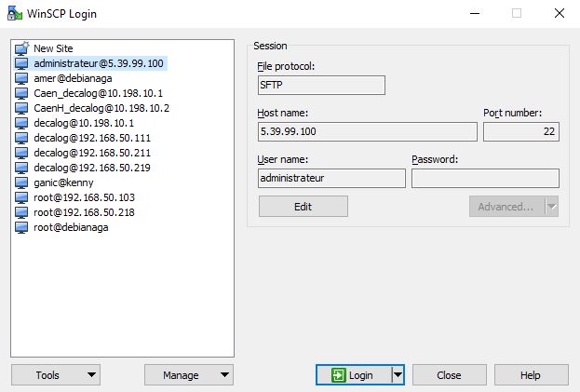Expand the Login button dropdown arrow
The image size is (580, 392).
coord(398,375)
